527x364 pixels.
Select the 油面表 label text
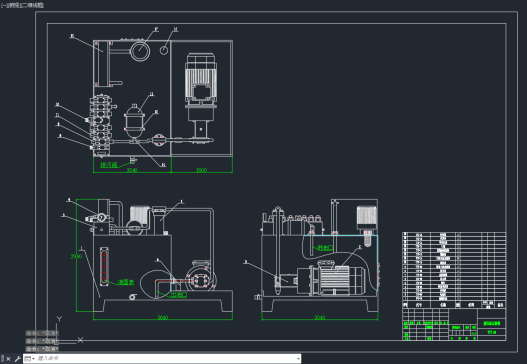click(x=126, y=282)
